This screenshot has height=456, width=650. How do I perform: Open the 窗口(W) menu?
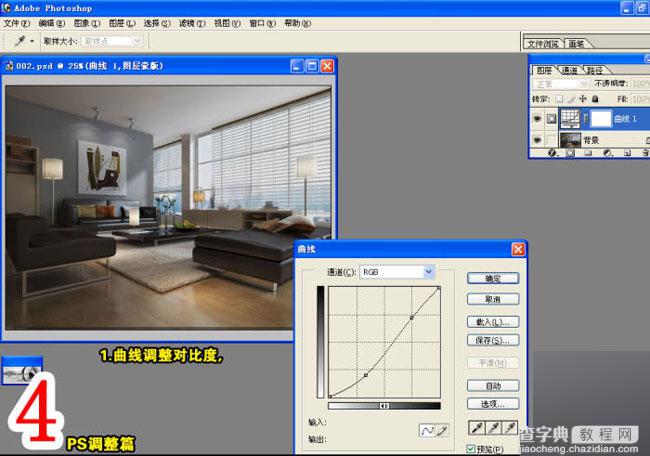click(x=262, y=23)
